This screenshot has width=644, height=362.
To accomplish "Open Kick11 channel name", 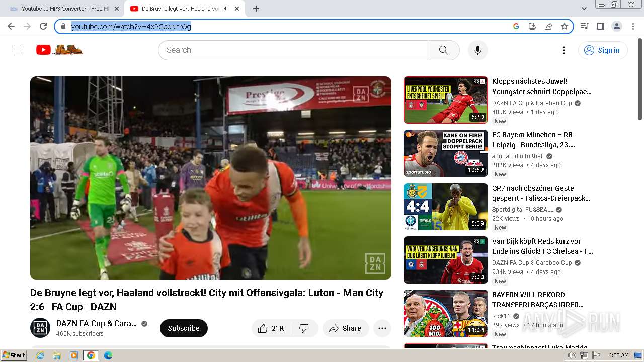I will pyautogui.click(x=501, y=316).
